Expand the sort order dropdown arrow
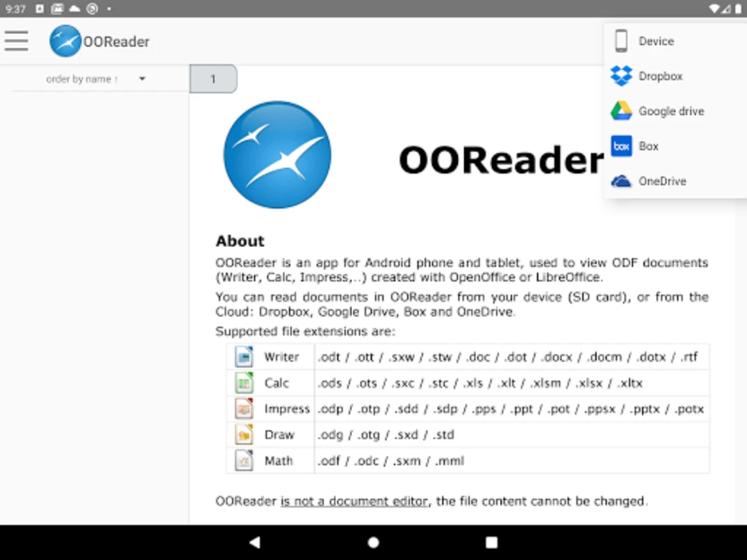Viewport: 747px width, 560px height. tap(142, 79)
